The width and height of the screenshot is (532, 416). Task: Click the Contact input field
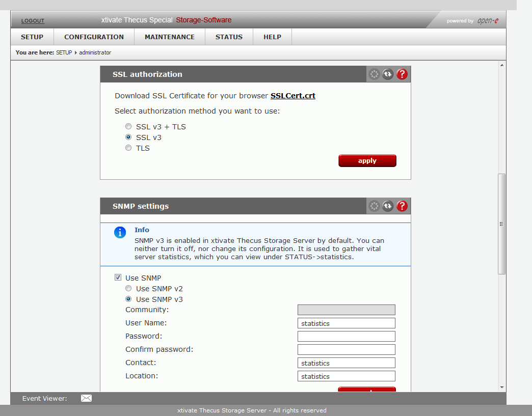(347, 363)
